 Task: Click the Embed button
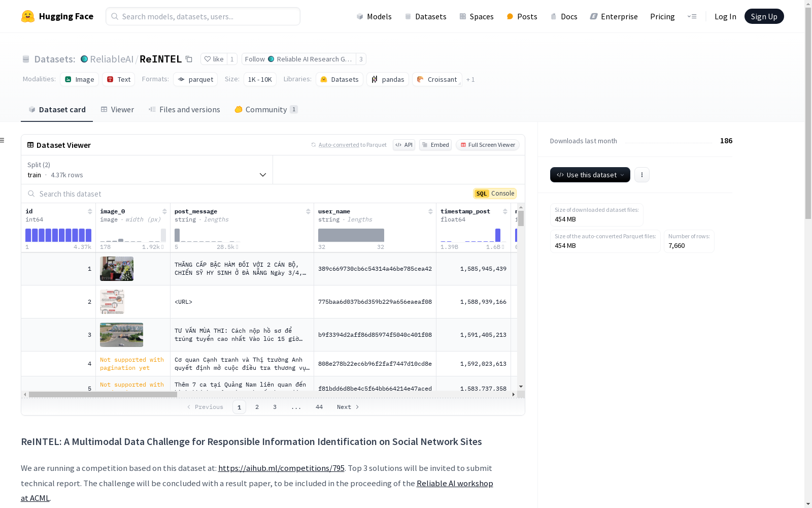click(x=435, y=145)
